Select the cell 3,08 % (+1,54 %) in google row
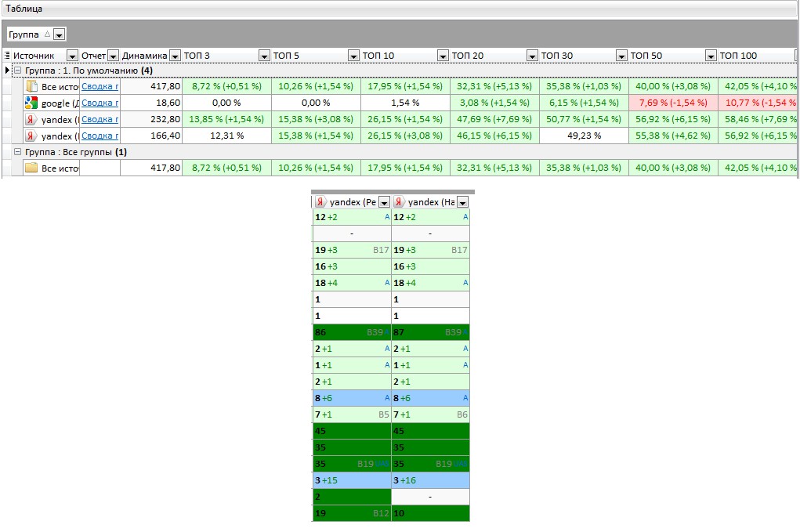800x532 pixels. [x=494, y=103]
